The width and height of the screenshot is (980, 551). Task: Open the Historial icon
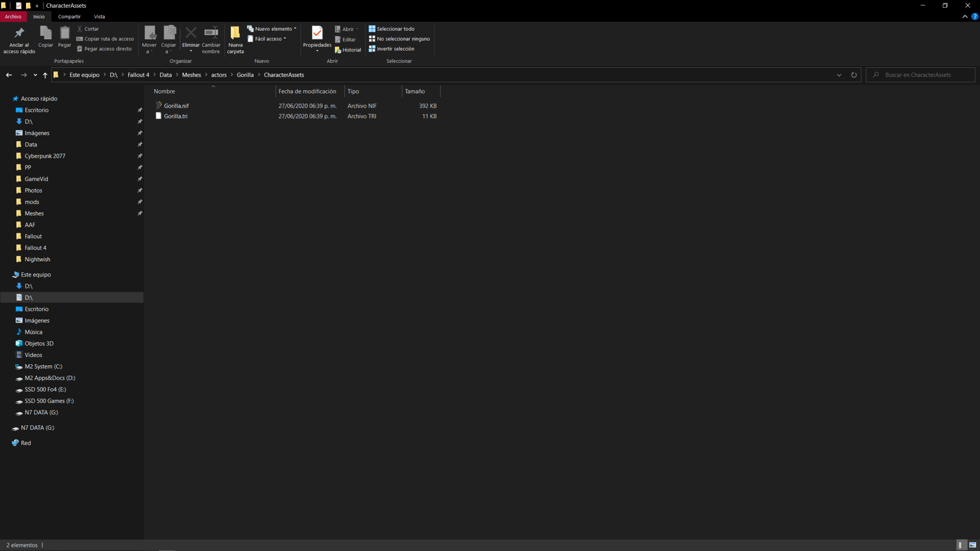click(338, 49)
